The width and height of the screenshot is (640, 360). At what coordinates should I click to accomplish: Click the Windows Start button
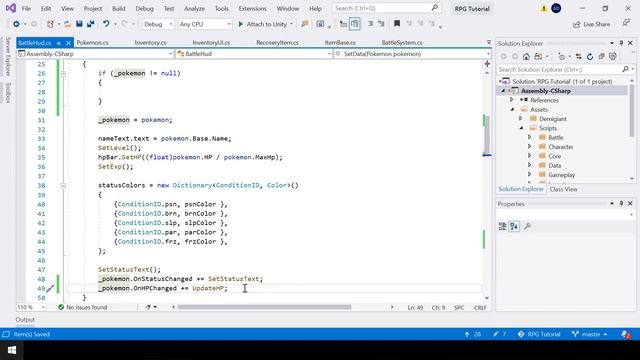11,350
